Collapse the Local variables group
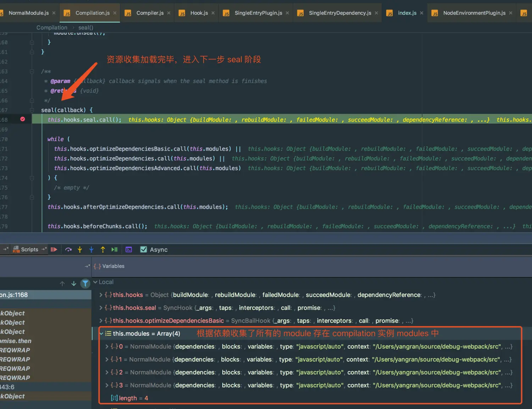This screenshot has width=532, height=409. [95, 282]
